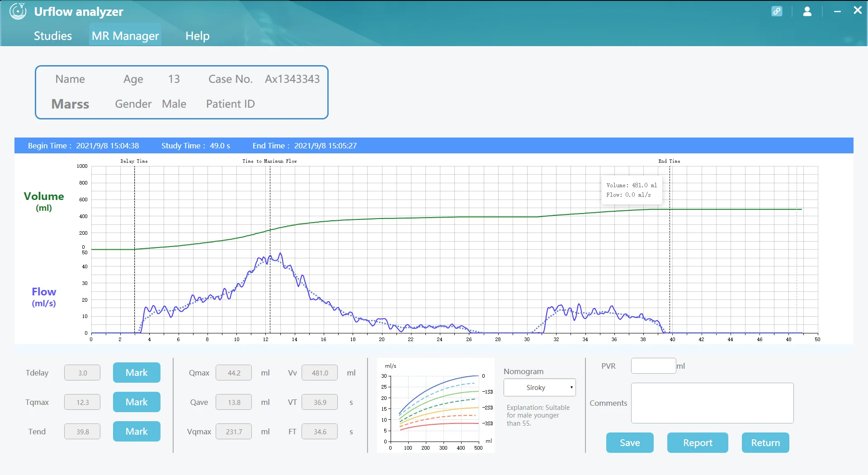The width and height of the screenshot is (868, 475).
Task: Open the MR Manager tab
Action: (125, 35)
